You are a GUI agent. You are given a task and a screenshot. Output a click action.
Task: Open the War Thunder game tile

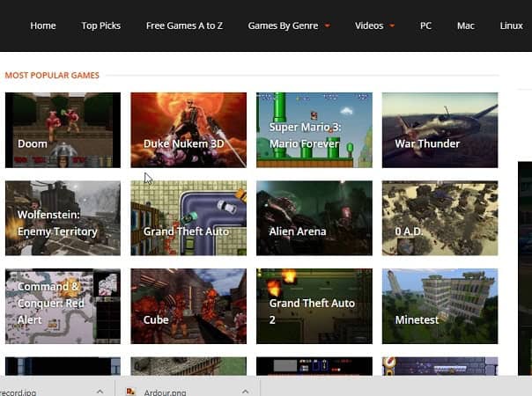[x=440, y=130]
